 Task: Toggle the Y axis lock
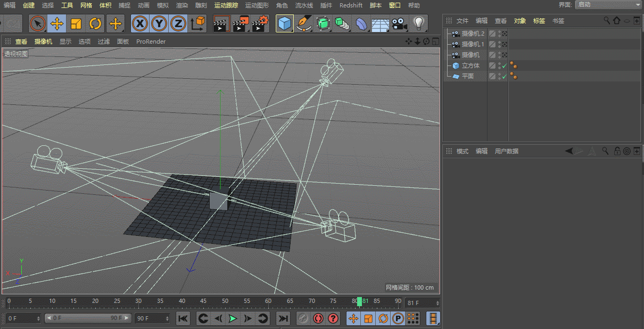[x=159, y=23]
